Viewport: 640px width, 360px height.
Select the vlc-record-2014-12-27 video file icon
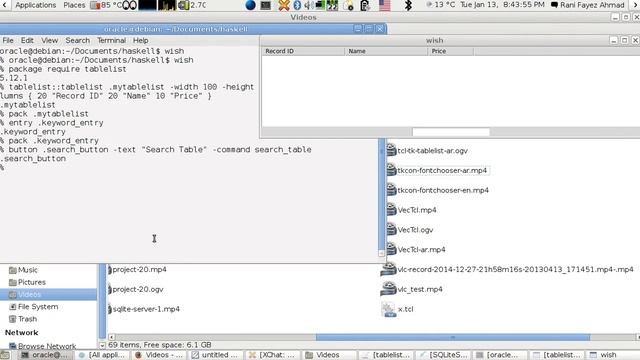[388, 269]
